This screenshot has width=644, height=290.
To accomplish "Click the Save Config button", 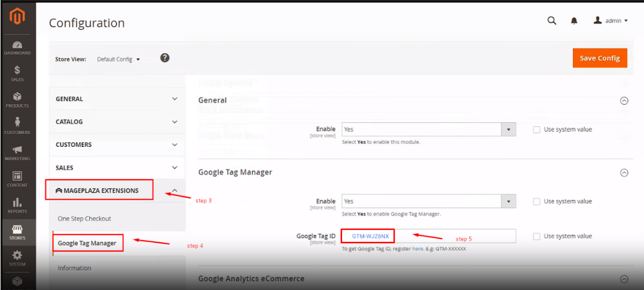I will tap(600, 58).
